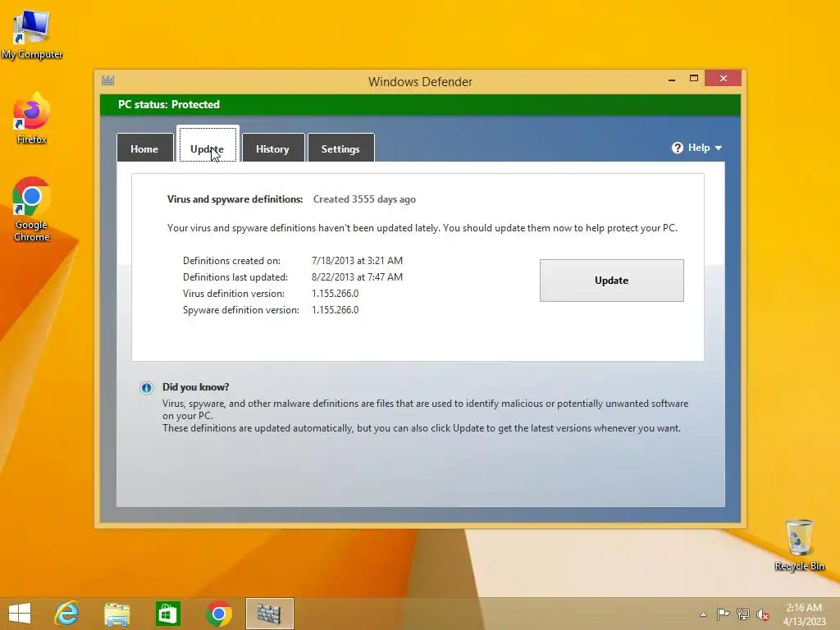Minimize the Windows Defender window
This screenshot has width=840, height=630.
click(x=672, y=80)
